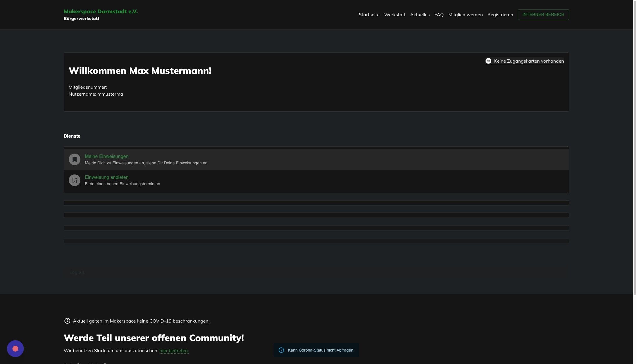Click the bookmark icon beside Meine Einweisungen
Image resolution: width=637 pixels, height=364 pixels.
pos(74,159)
